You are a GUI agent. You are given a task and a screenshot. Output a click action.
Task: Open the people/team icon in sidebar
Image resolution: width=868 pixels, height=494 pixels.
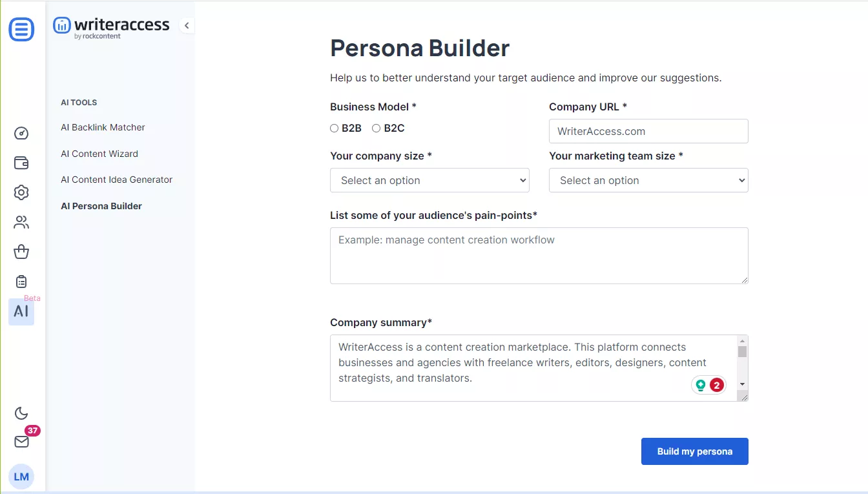point(21,223)
